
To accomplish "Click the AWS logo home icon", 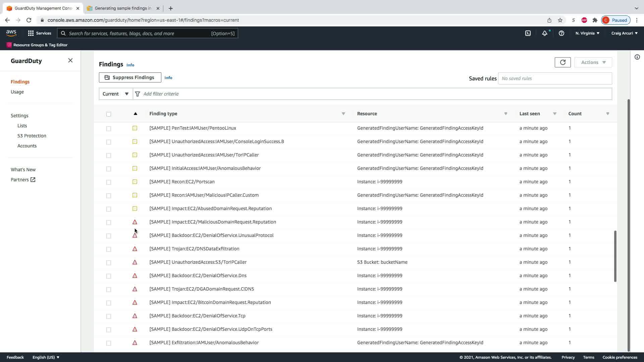I will pos(11,33).
